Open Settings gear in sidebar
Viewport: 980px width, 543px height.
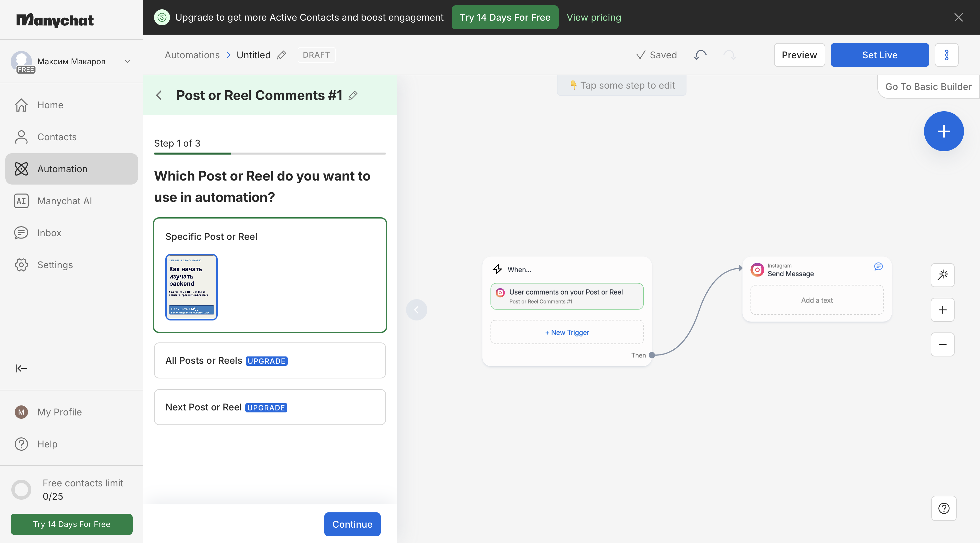point(72,265)
